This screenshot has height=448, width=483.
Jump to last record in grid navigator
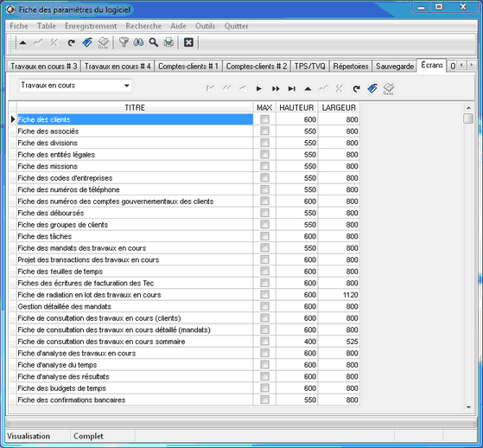click(x=291, y=89)
